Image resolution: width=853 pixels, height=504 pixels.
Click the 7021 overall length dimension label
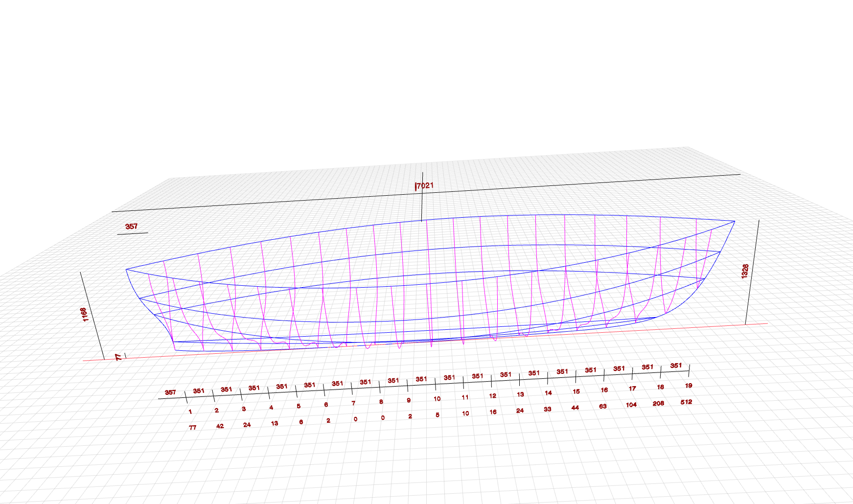click(x=425, y=185)
